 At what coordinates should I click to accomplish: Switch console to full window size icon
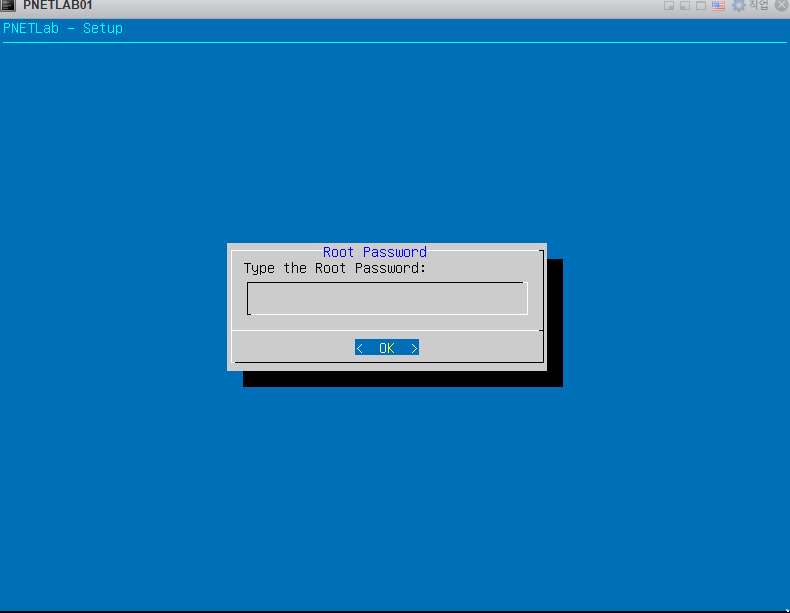(700, 6)
